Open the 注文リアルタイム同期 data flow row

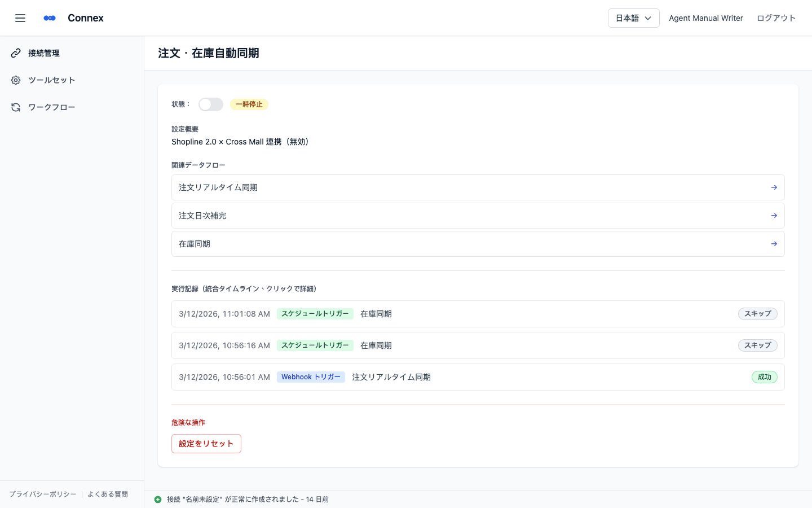point(478,187)
